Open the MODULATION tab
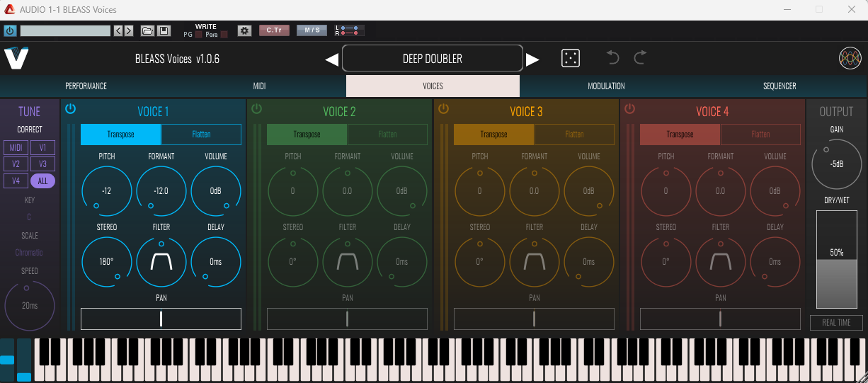 tap(606, 86)
